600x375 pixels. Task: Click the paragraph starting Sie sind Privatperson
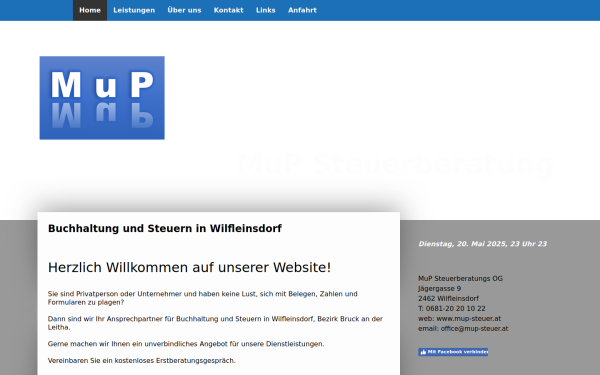click(x=203, y=298)
